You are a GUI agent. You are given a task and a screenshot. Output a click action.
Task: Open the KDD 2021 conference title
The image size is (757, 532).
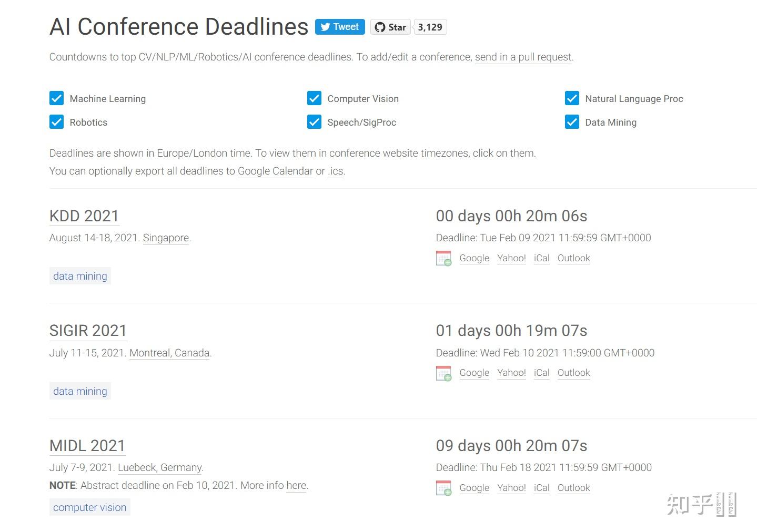84,216
